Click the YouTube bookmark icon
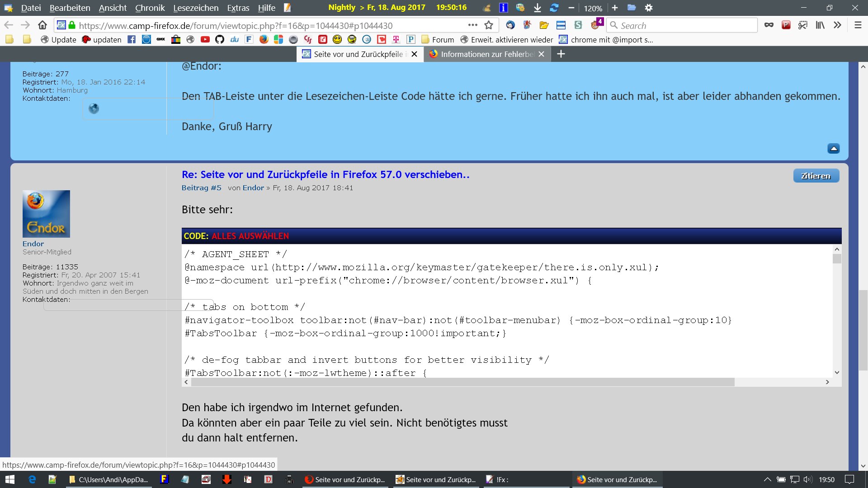 [x=205, y=40]
